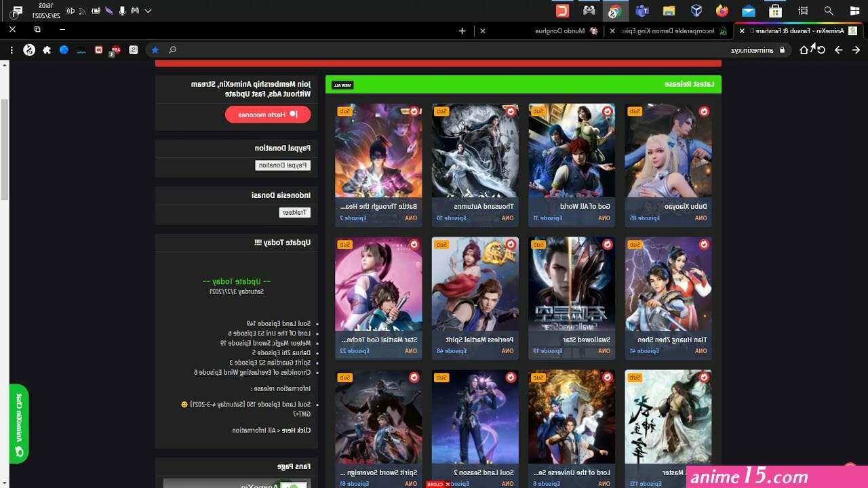
Task: Bookmark this page with the star icon
Action: point(155,49)
